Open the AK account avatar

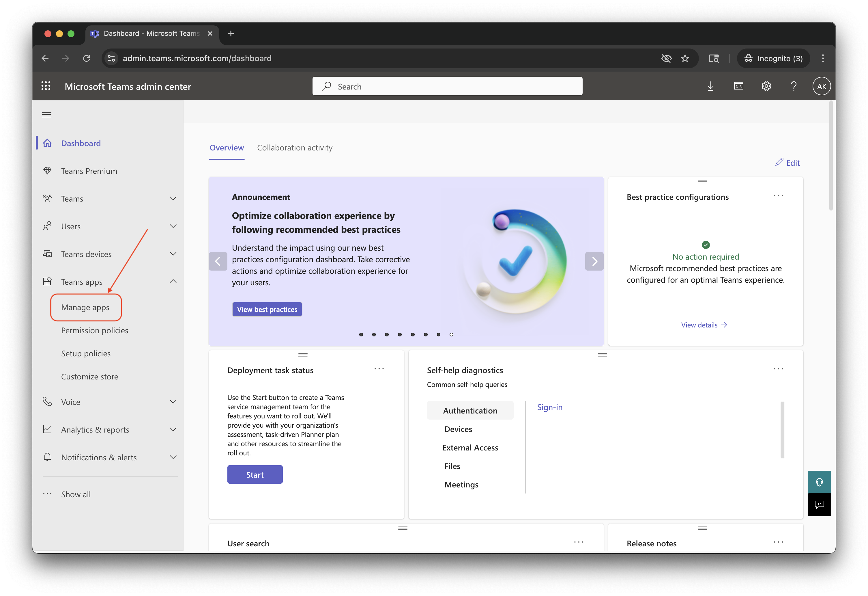(x=821, y=86)
